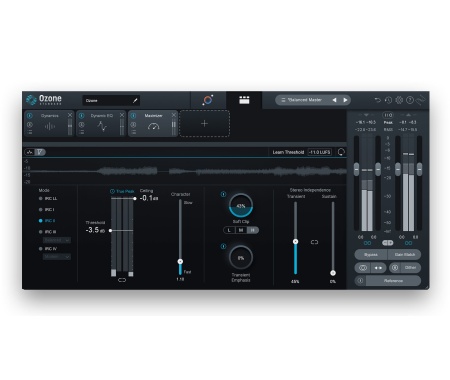Switch to the module chain view icon
Viewport: 450px width, 380px height.
pyautogui.click(x=244, y=100)
